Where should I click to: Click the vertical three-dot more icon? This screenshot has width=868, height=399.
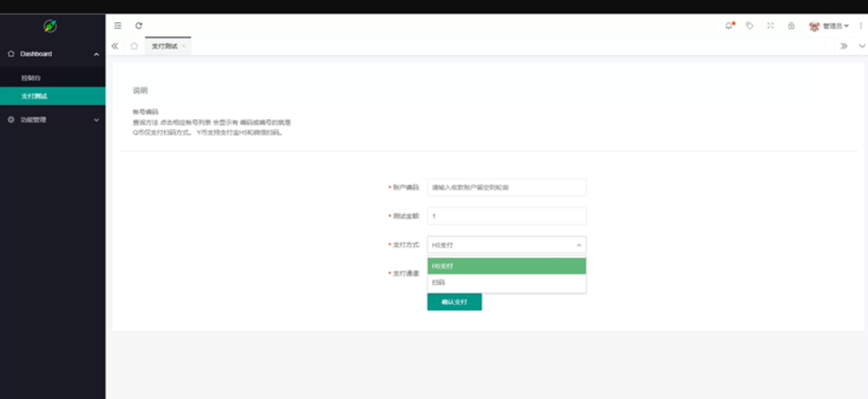pos(861,26)
